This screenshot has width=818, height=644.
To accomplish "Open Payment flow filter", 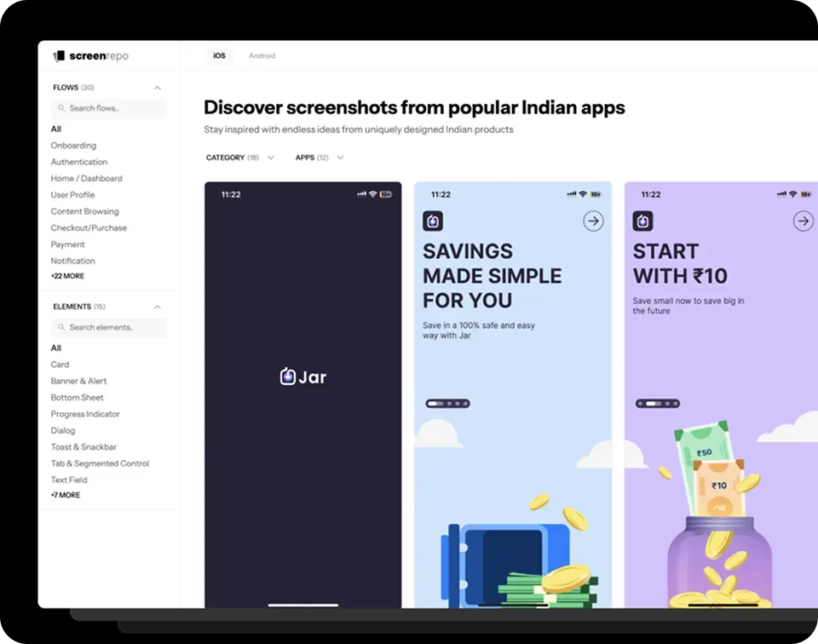I will (67, 244).
